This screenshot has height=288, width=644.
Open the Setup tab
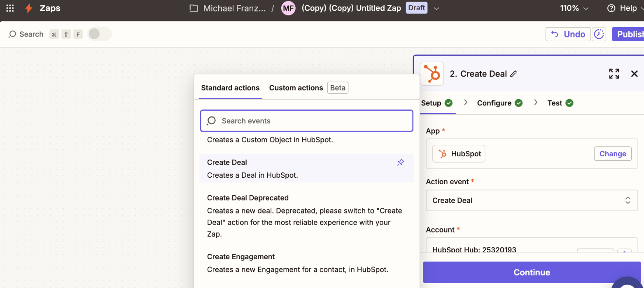[437, 103]
